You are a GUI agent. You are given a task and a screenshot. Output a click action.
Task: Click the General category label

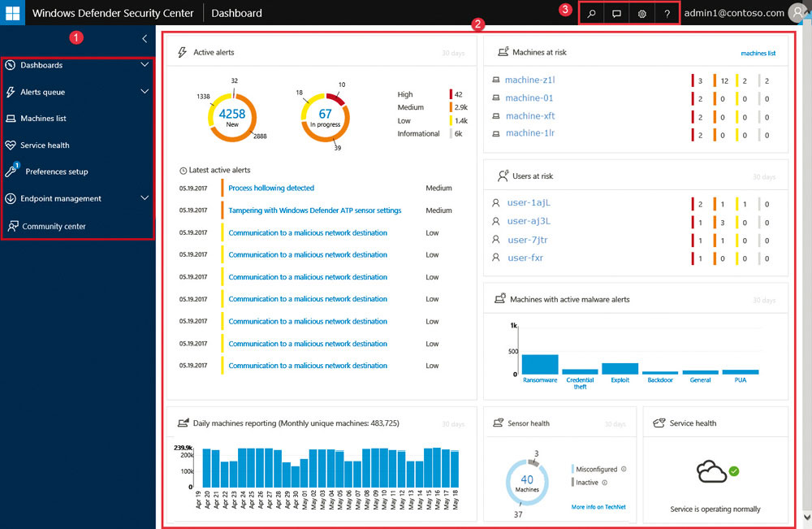point(700,380)
